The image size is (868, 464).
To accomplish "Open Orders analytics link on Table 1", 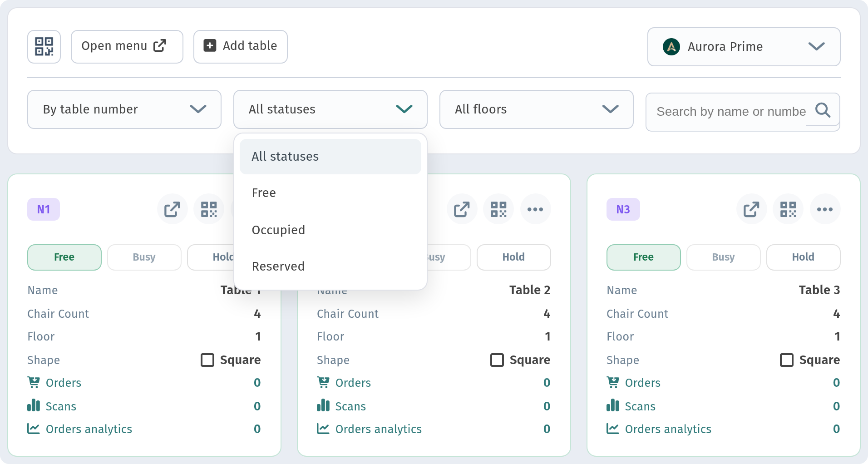I will (x=89, y=429).
